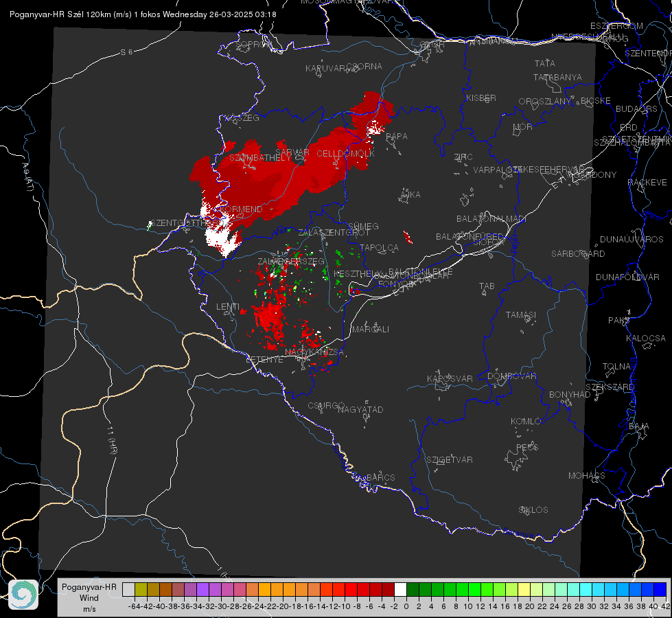
Task: Click the KOMLO city label
Action: [x=526, y=422]
